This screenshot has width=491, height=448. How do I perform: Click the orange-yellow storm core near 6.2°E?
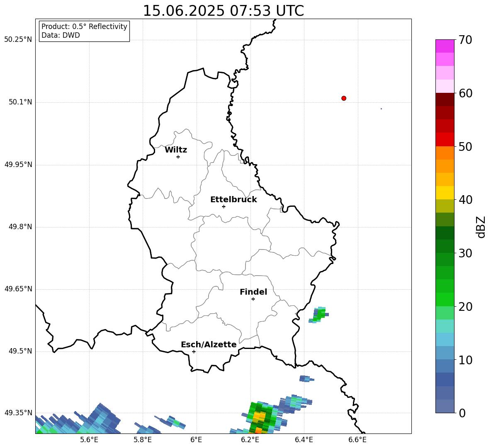tap(259, 417)
